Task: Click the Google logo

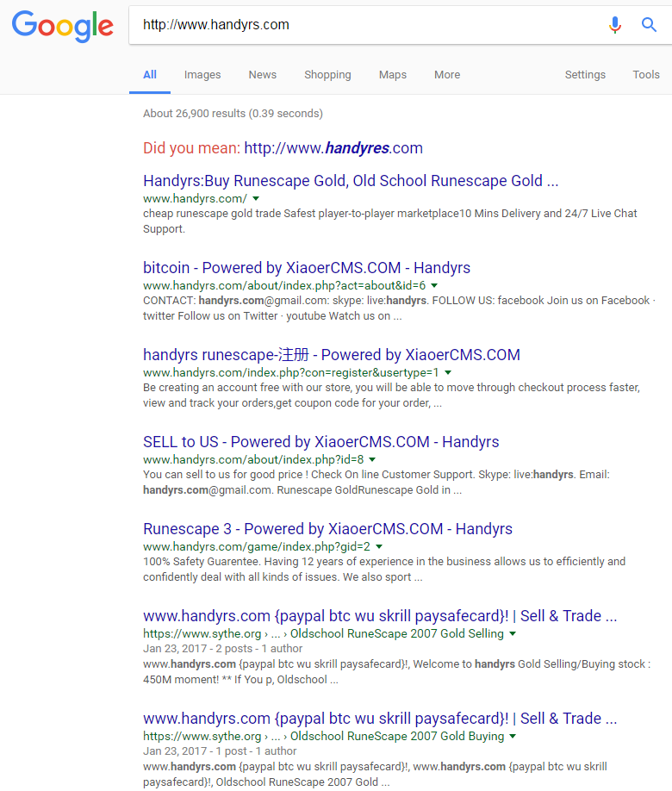Action: pos(63,26)
